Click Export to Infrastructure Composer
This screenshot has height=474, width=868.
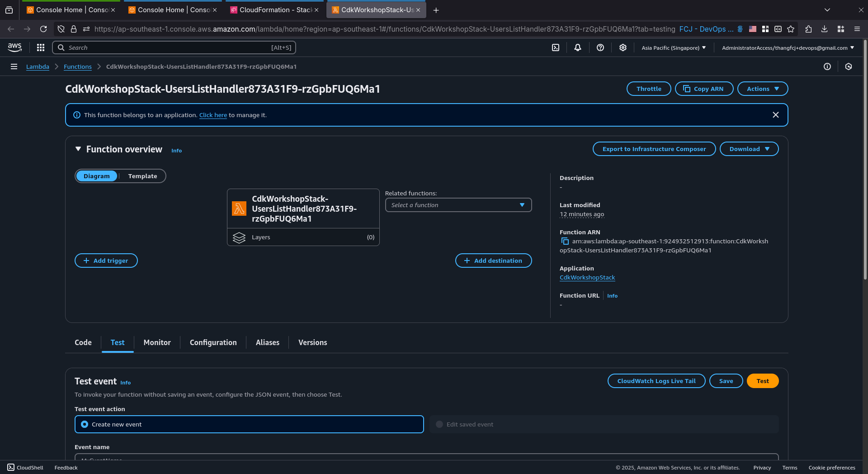654,149
